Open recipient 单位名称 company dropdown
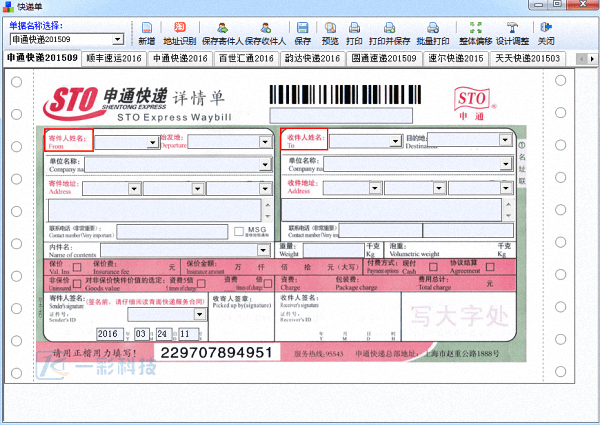Screen dimensions: 600x425 click(x=506, y=164)
